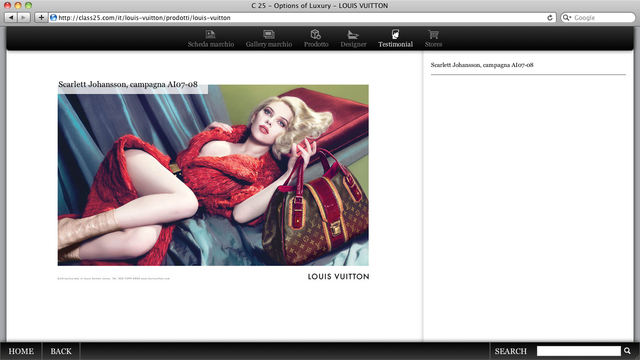Click the BACK button in bottom bar

point(61,351)
